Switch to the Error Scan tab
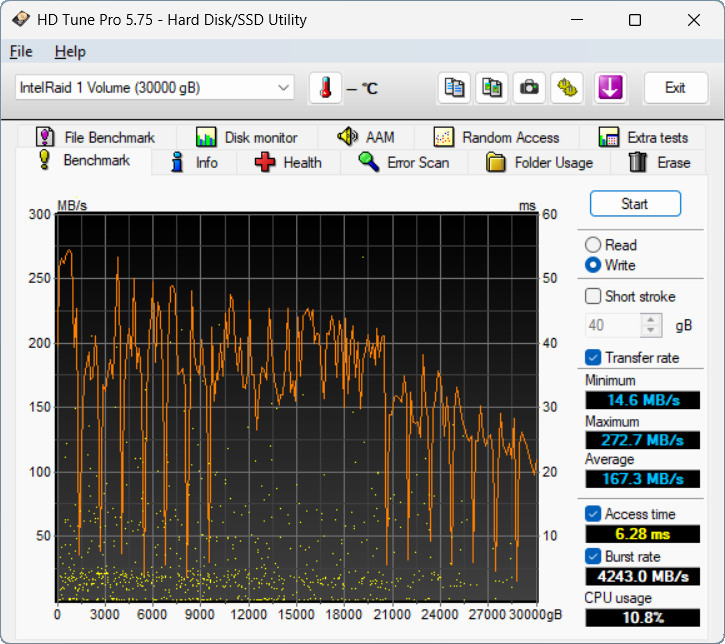The height and width of the screenshot is (644, 725). coord(404,162)
